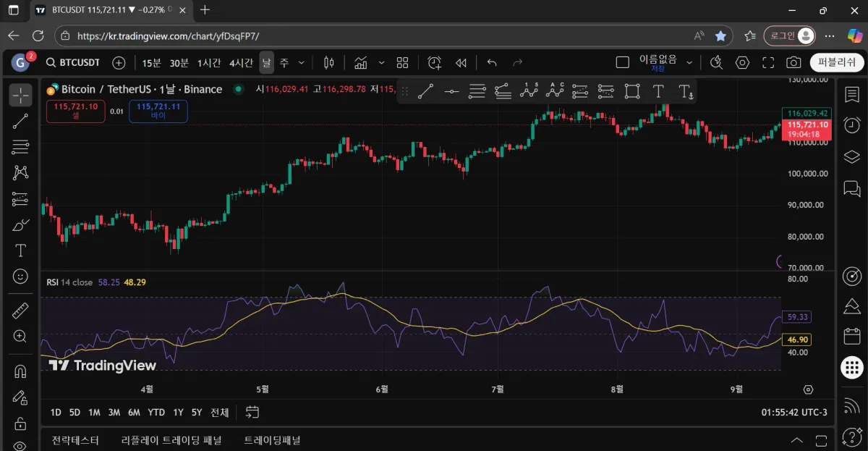The image size is (868, 451).
Task: Select the ruler measure tool
Action: (20, 311)
